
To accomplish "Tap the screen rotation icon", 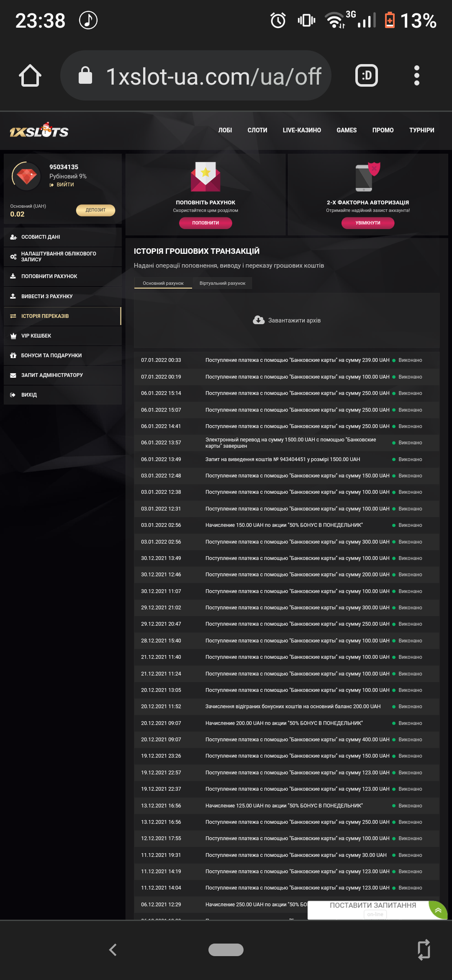I will [x=424, y=950].
